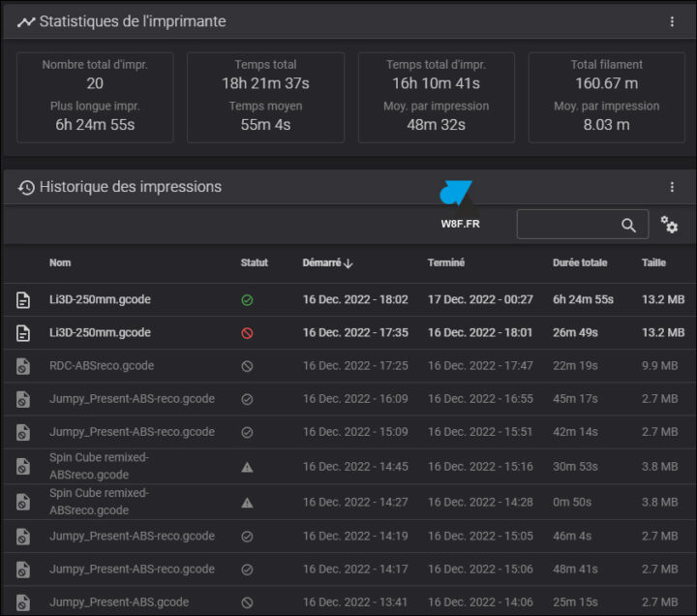Click file icon of Li3D-250mm.gcode started 18:02
This screenshot has width=697, height=616.
coord(23,300)
